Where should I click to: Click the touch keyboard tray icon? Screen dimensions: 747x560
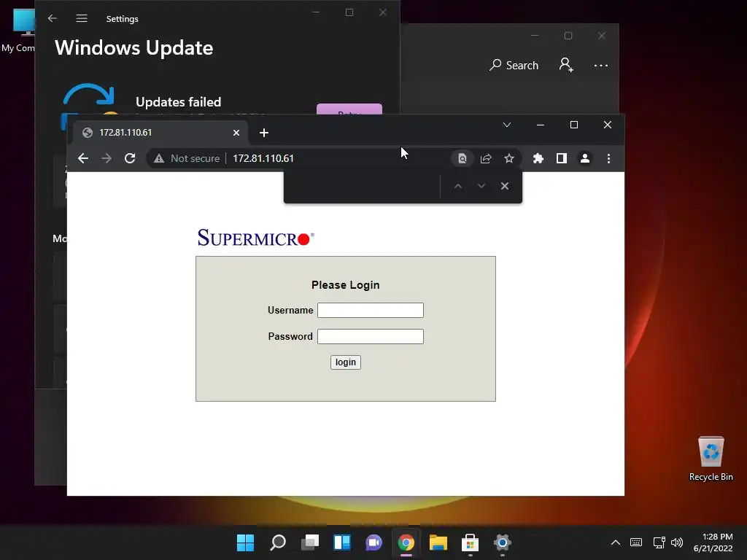coord(636,542)
